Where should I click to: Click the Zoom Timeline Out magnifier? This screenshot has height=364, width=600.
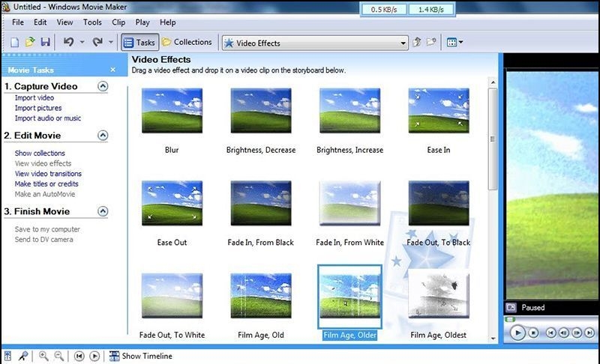59,356
